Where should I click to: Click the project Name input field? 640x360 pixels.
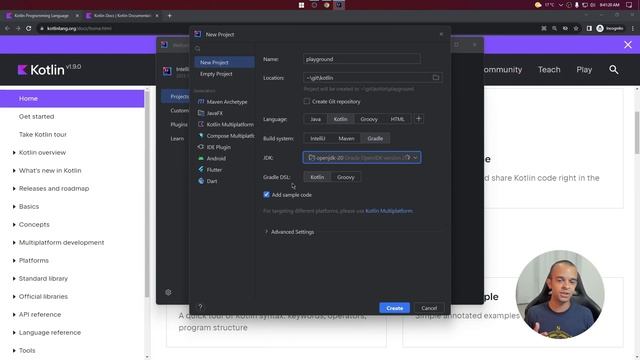tap(362, 59)
